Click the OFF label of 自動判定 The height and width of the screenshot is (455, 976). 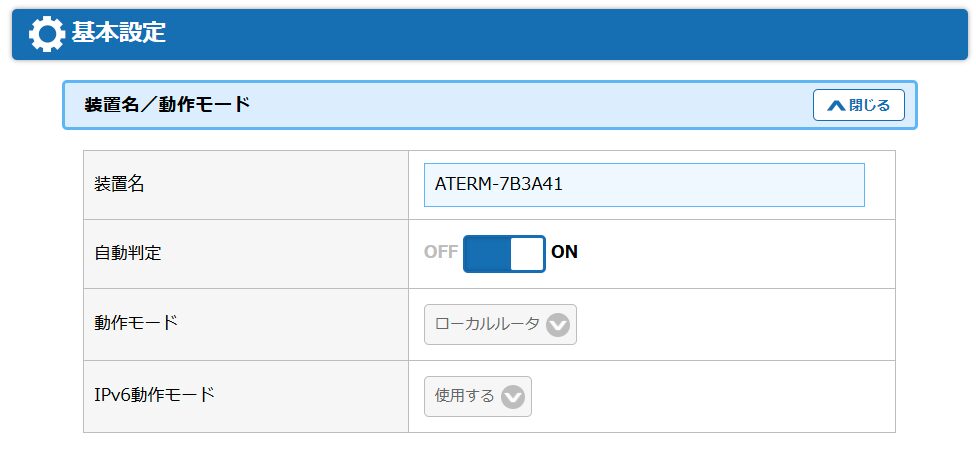(441, 252)
